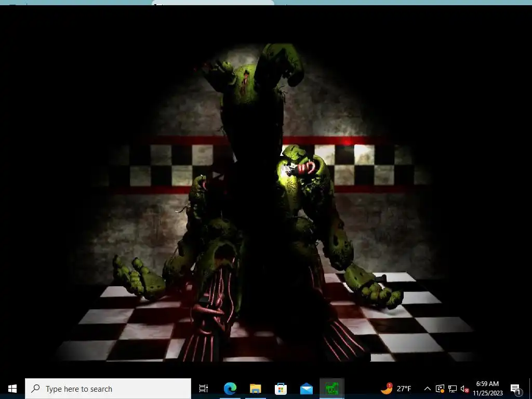Open Task View on the taskbar

tap(204, 389)
